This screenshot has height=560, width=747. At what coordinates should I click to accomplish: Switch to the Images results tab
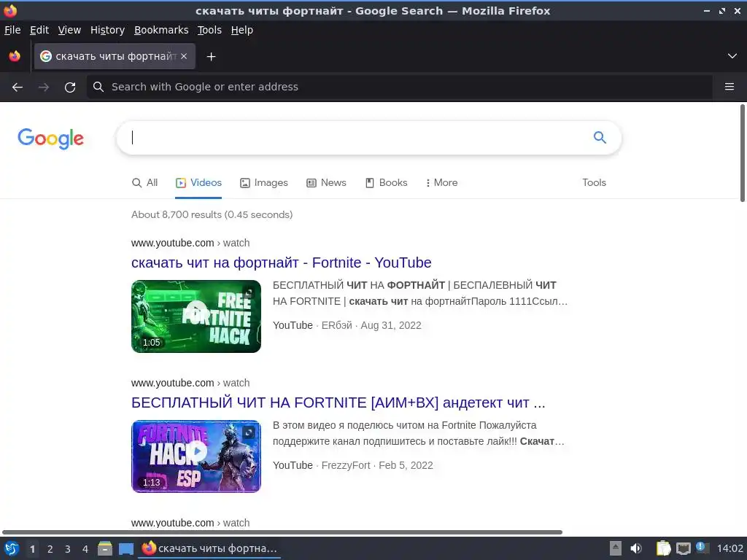point(264,183)
